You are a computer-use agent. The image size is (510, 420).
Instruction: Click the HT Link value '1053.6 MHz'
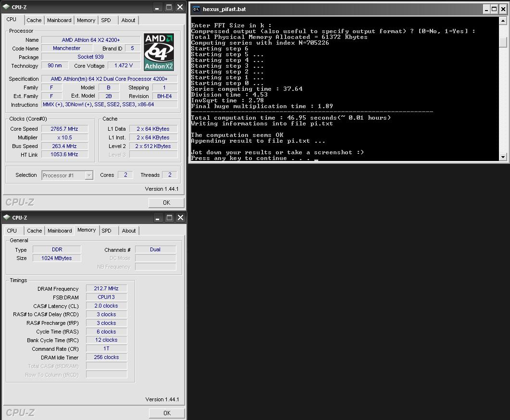pyautogui.click(x=64, y=154)
